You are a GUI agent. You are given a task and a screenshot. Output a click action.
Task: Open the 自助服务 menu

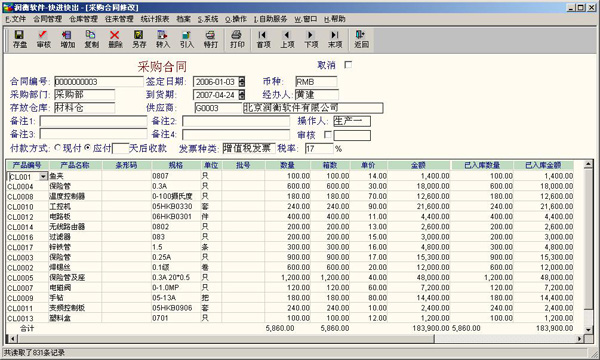click(x=270, y=19)
